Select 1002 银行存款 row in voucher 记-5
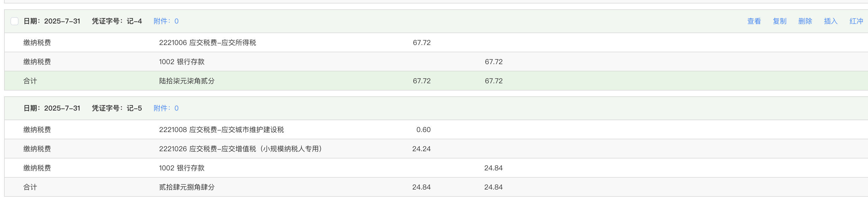 (x=182, y=168)
